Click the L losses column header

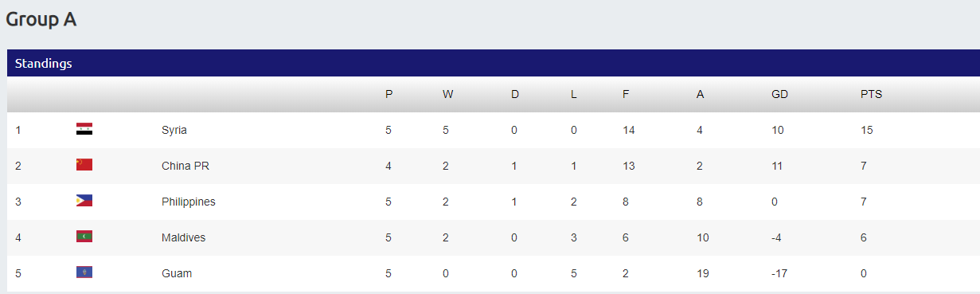(x=573, y=94)
